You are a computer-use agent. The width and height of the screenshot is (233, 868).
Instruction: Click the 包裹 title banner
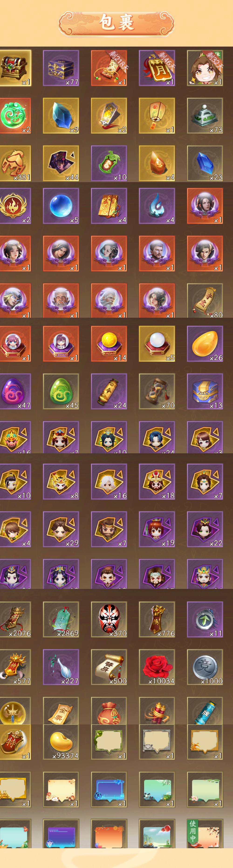coord(117,23)
